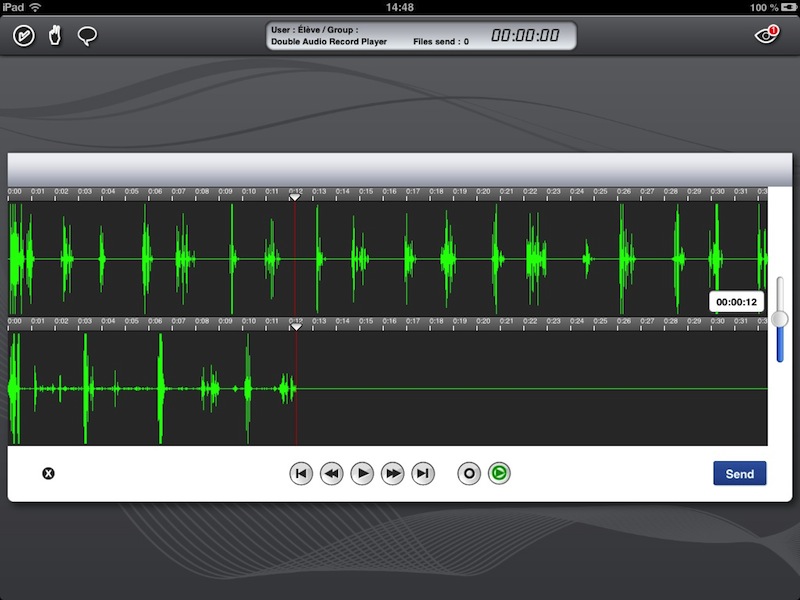The width and height of the screenshot is (800, 600).
Task: Click 0:17 on the bottom track ruler
Action: [x=413, y=321]
